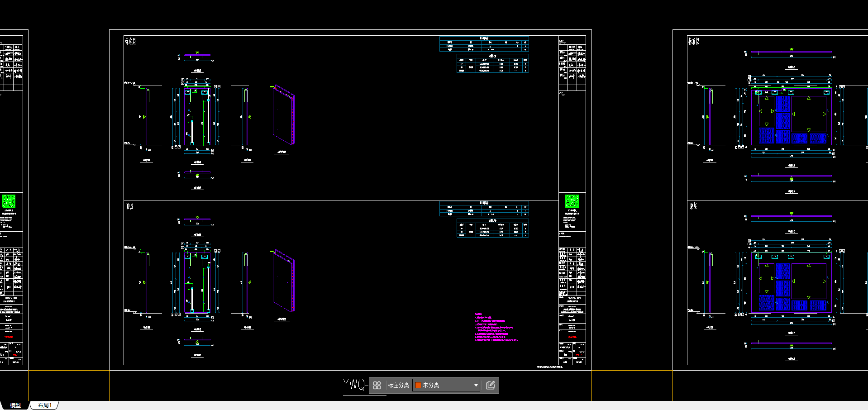Open the annotation category grid icon
The image size is (868, 410).
coord(377,385)
